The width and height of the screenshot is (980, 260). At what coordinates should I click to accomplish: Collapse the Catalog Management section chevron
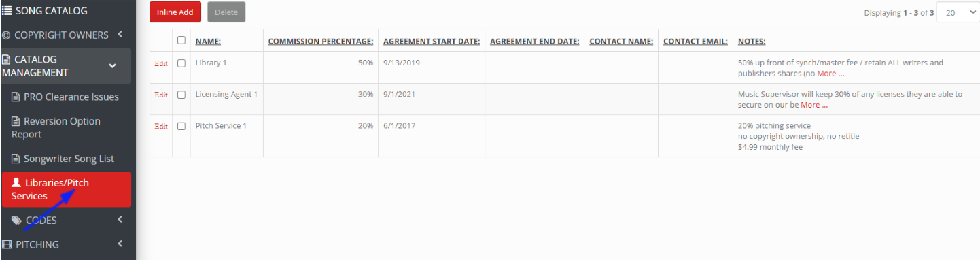point(113,66)
